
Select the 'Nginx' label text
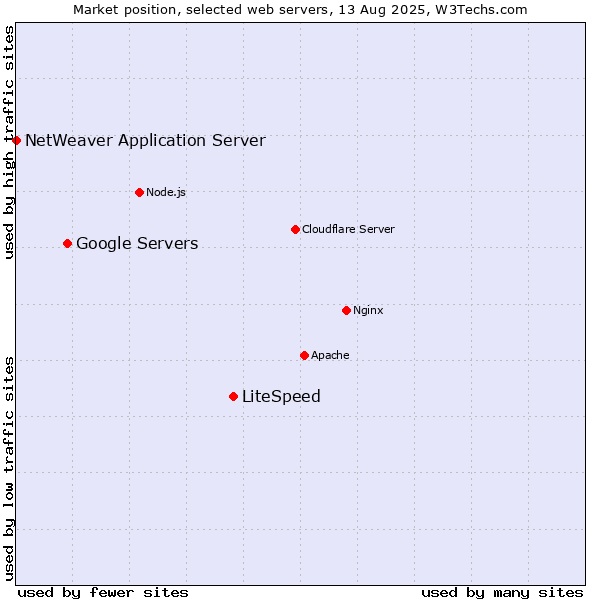(x=368, y=310)
